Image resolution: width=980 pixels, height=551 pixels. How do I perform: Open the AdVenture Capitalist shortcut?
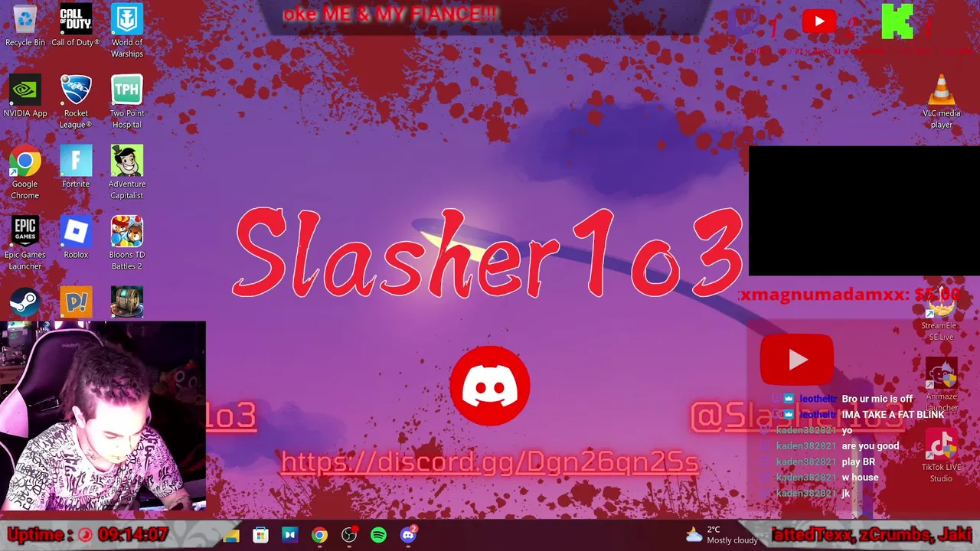coord(126,173)
